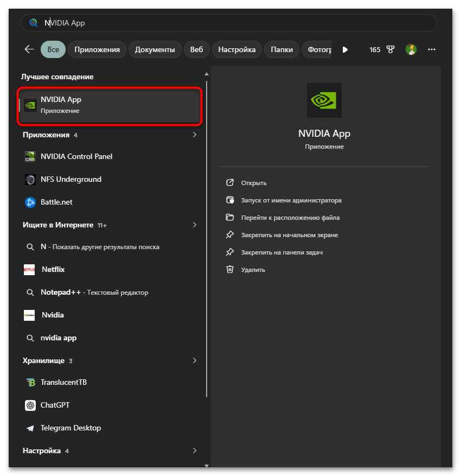This screenshot has height=476, width=461.
Task: Click scroll up arrow of results list
Action: coord(207,74)
